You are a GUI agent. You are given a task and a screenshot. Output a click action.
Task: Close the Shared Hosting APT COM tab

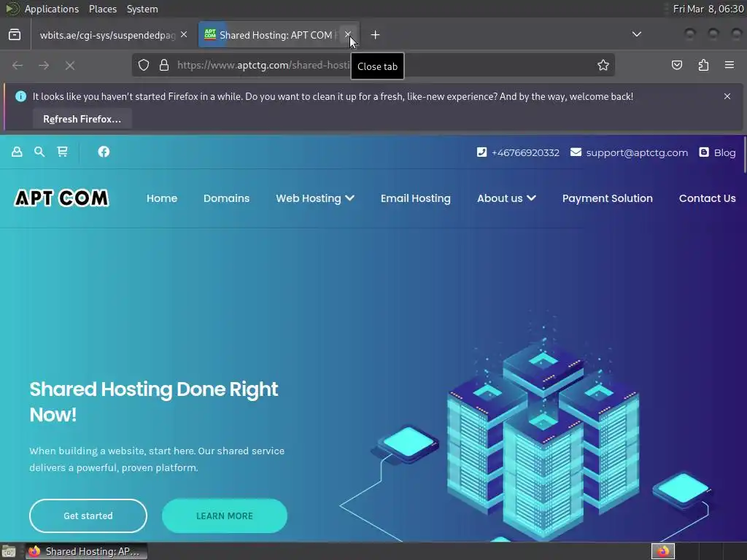pos(348,35)
